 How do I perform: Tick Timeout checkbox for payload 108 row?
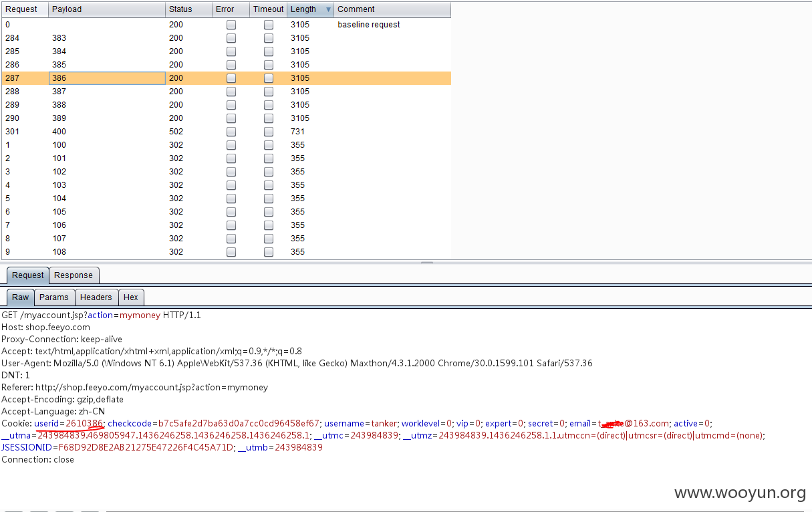coord(269,252)
